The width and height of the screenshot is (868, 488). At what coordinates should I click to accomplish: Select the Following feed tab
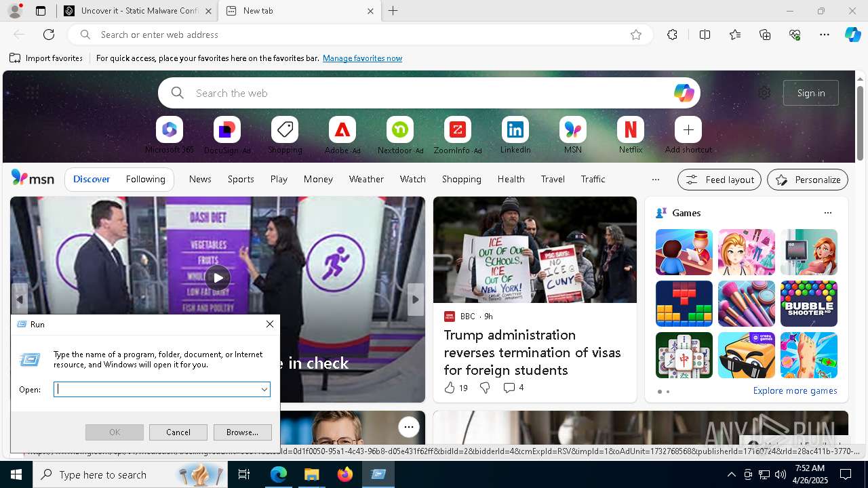coord(146,179)
